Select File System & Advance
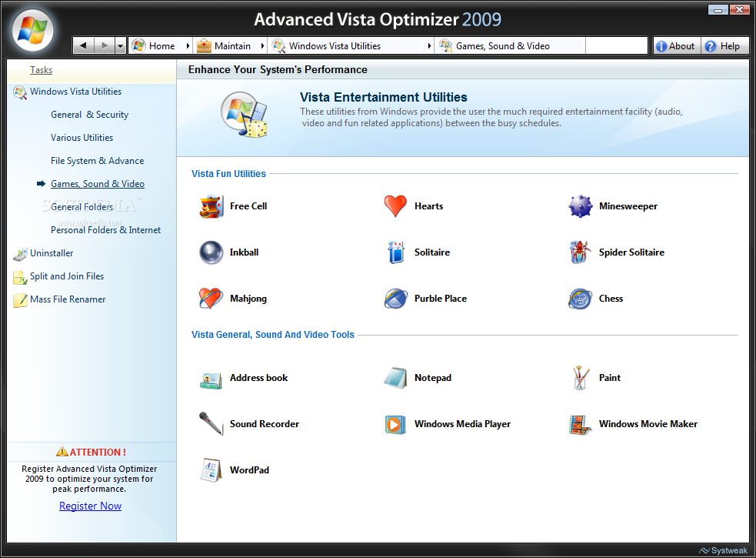Viewport: 756px width, 558px height. click(x=98, y=161)
